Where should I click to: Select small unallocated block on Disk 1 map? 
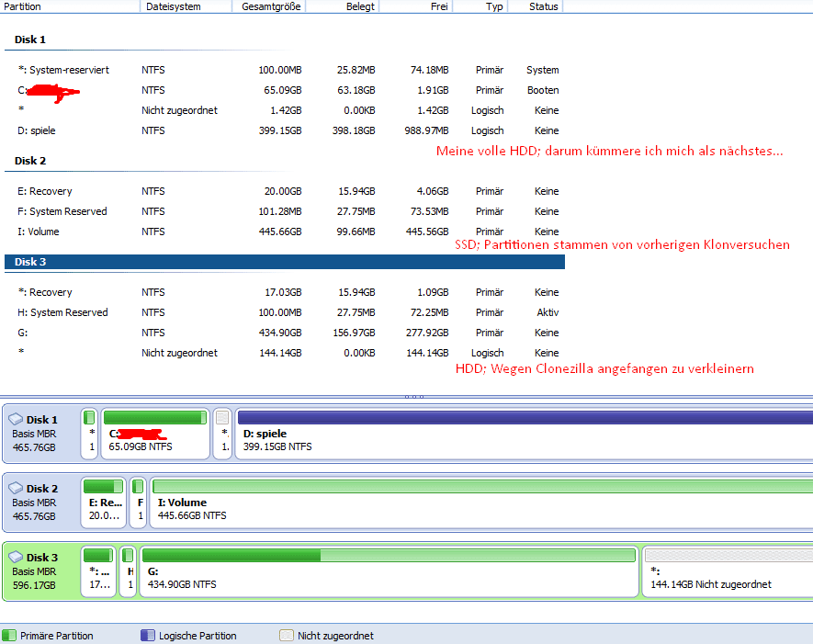(222, 434)
